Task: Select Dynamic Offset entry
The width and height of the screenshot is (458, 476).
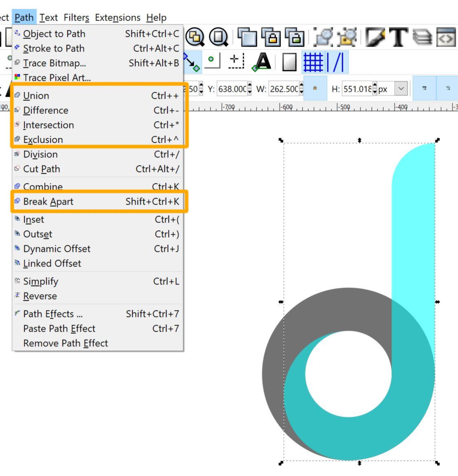Action: [97, 248]
